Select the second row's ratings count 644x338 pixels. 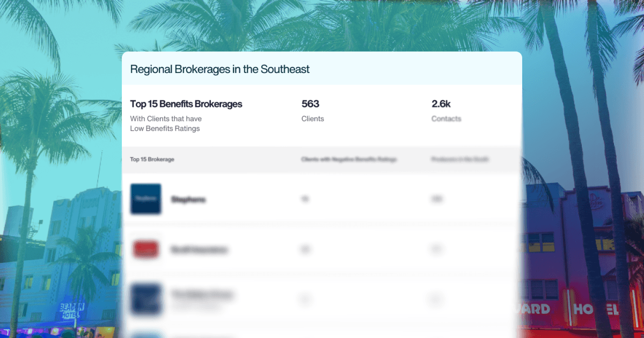tap(305, 249)
